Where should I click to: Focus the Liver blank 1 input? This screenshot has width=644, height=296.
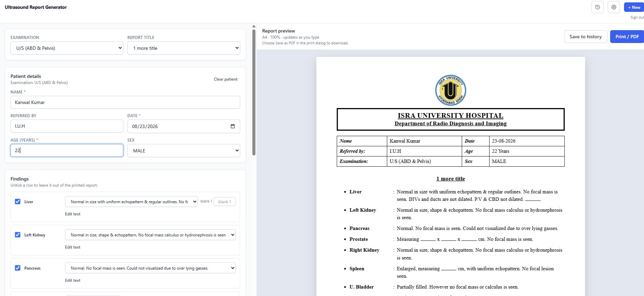[225, 202]
